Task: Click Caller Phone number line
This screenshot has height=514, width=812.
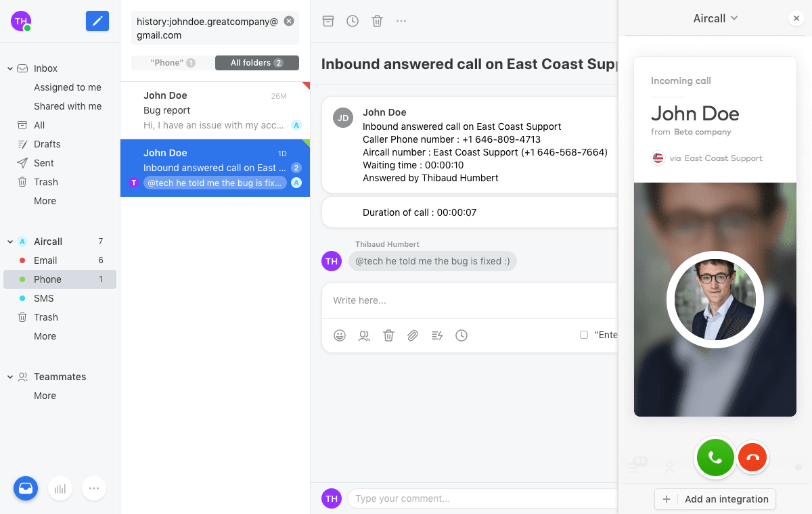Action: (451, 139)
